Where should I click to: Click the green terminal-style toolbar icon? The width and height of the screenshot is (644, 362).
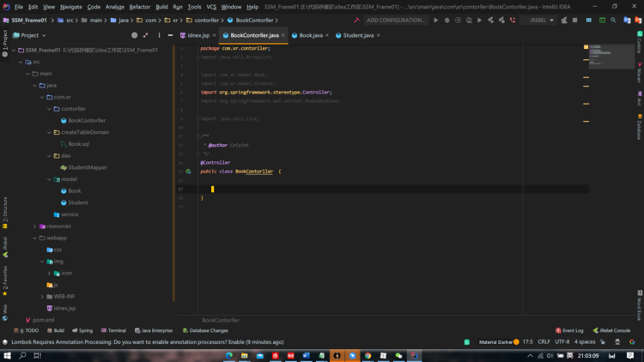point(602,20)
